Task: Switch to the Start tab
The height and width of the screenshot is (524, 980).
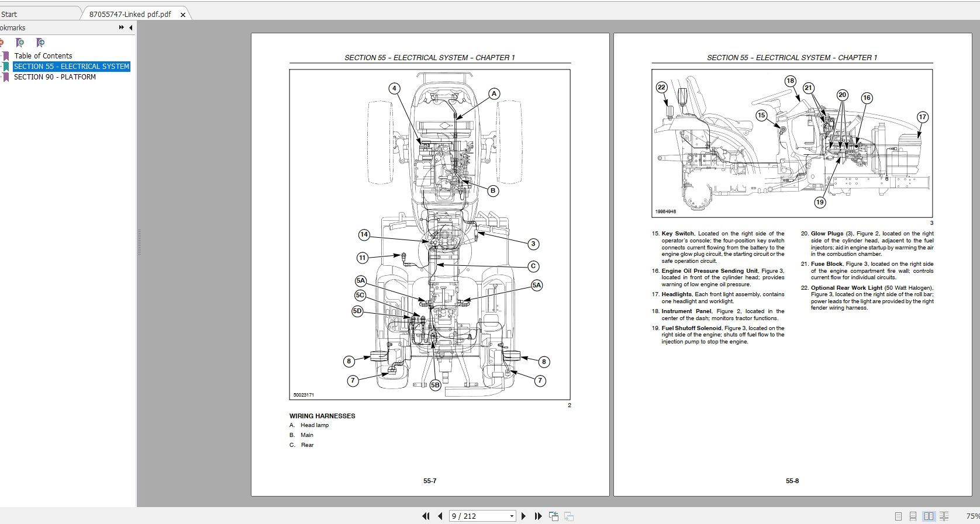Action: click(9, 14)
